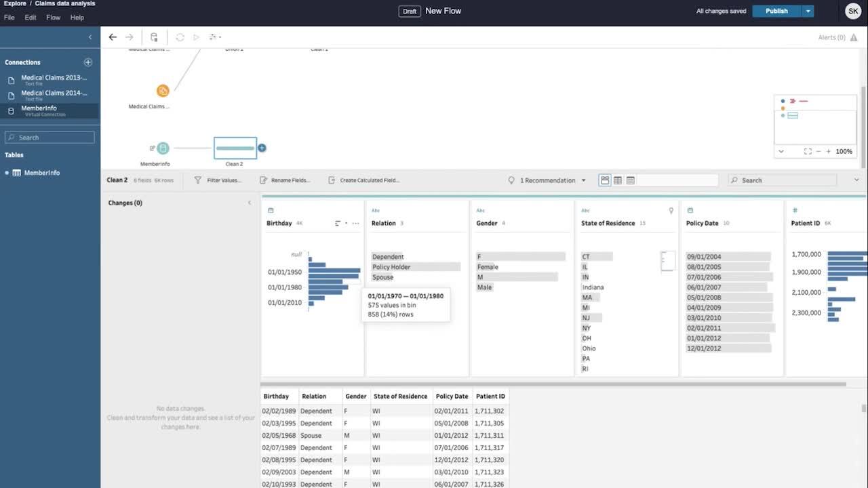The image size is (868, 488).
Task: Open the 1 Recommendation dropdown
Action: [x=547, y=180]
